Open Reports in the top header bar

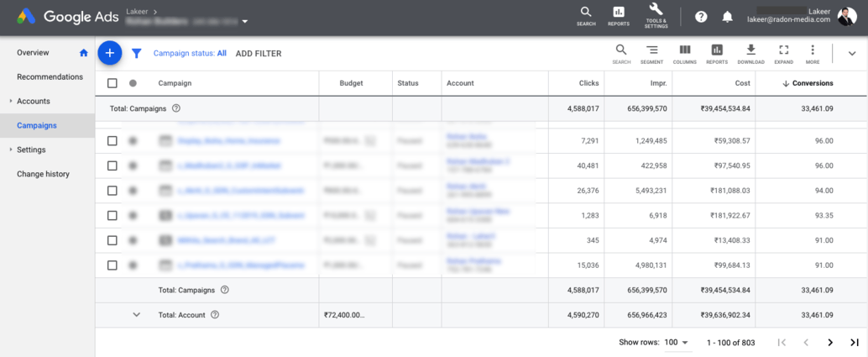tap(619, 16)
